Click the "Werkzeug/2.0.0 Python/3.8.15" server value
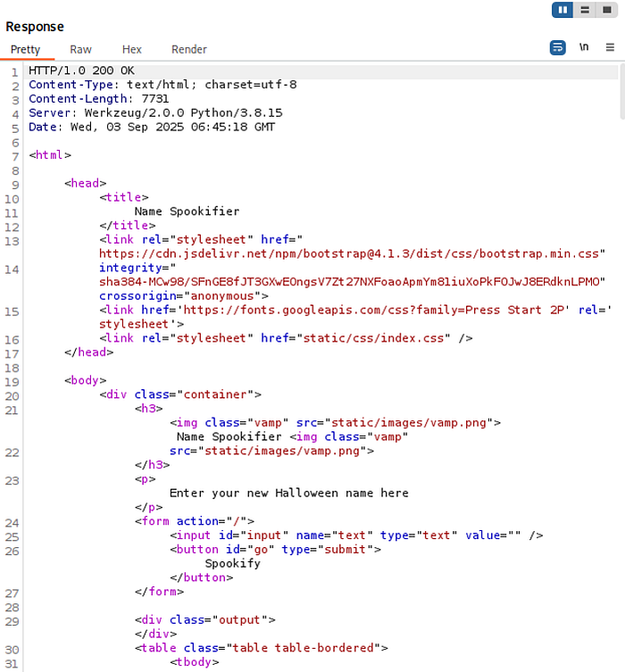 [183, 113]
